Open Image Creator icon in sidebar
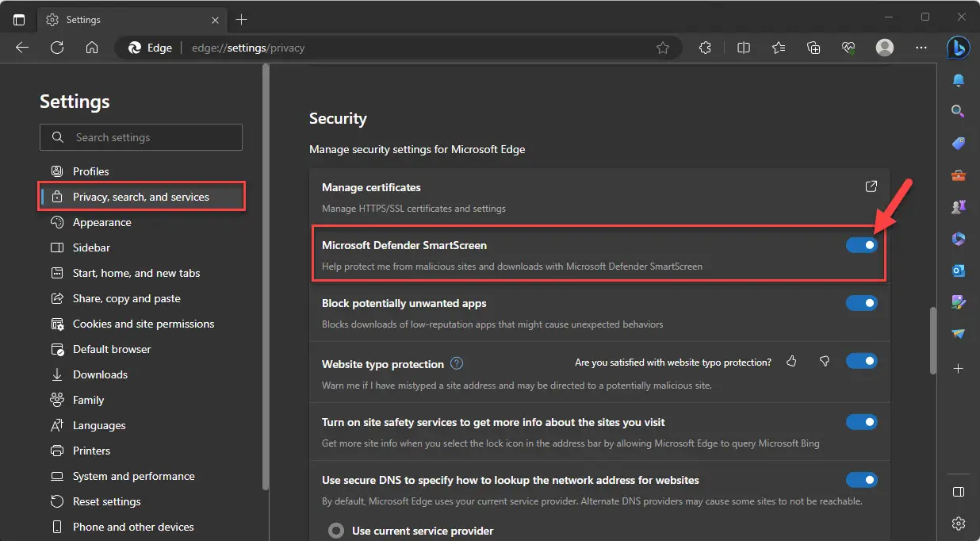 (959, 302)
